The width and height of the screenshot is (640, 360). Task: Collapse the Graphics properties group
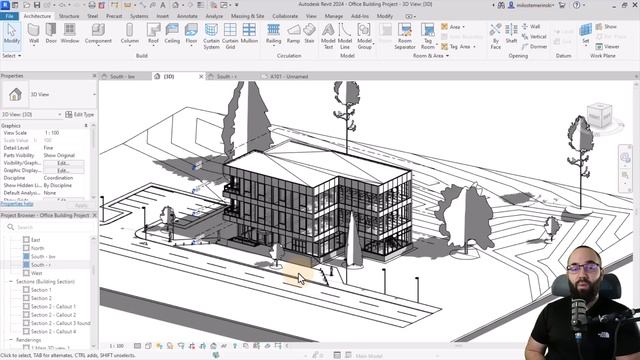coord(86,126)
